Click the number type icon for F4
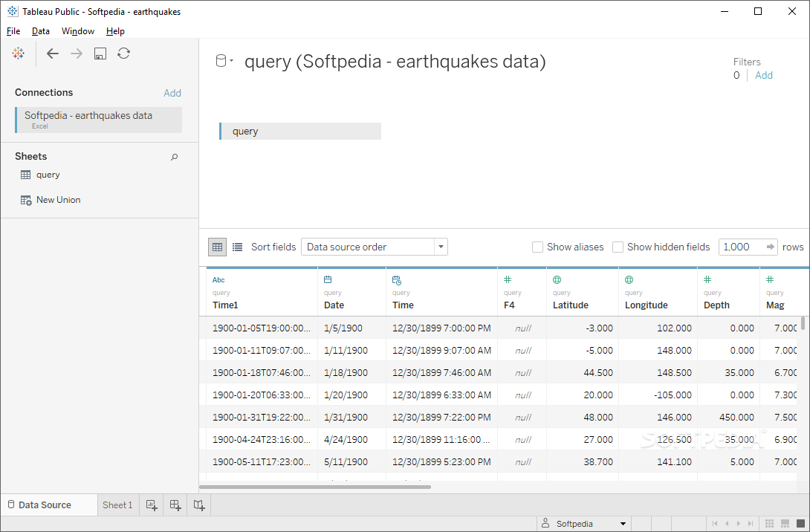Viewport: 810px width, 532px height. point(508,279)
